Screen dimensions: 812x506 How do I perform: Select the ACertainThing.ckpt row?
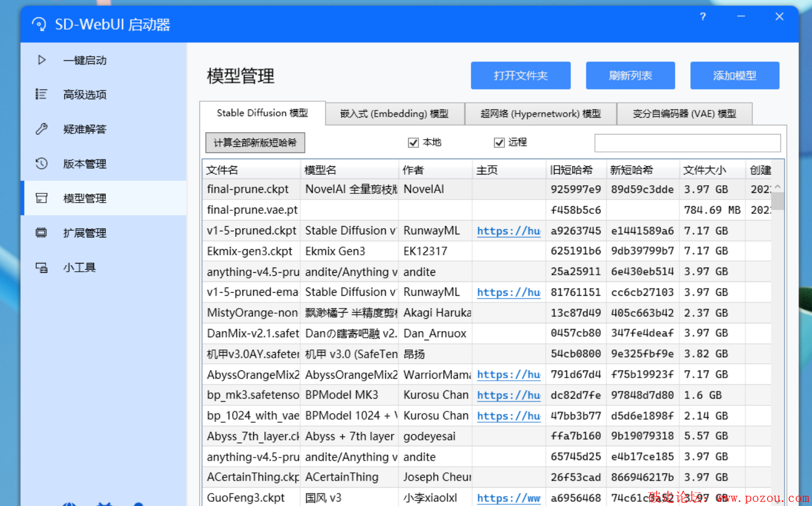click(x=487, y=477)
